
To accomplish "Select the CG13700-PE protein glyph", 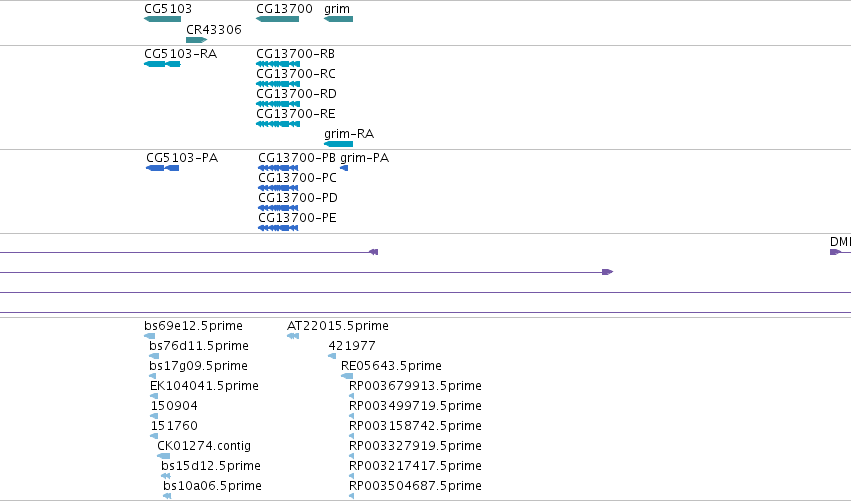I will [x=278, y=229].
